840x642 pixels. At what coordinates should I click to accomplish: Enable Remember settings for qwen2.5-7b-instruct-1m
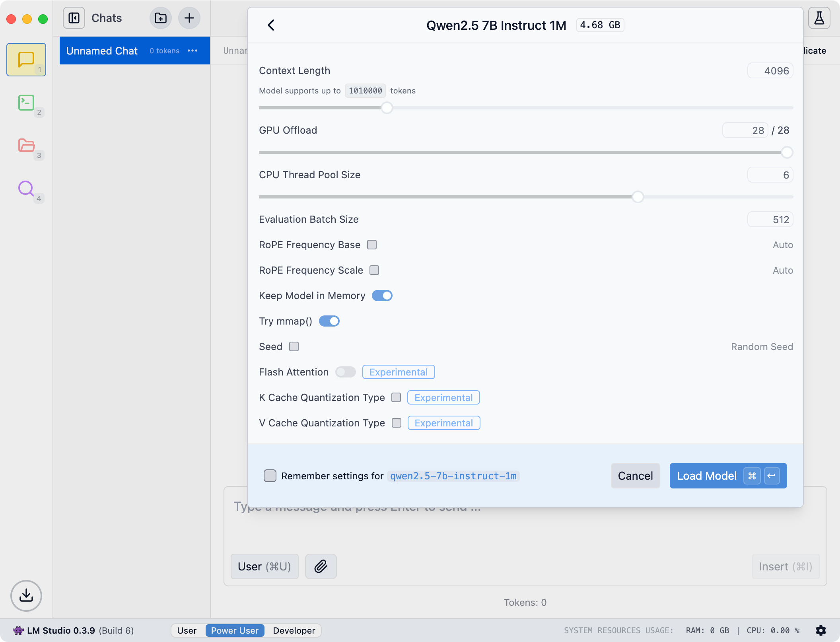(270, 476)
